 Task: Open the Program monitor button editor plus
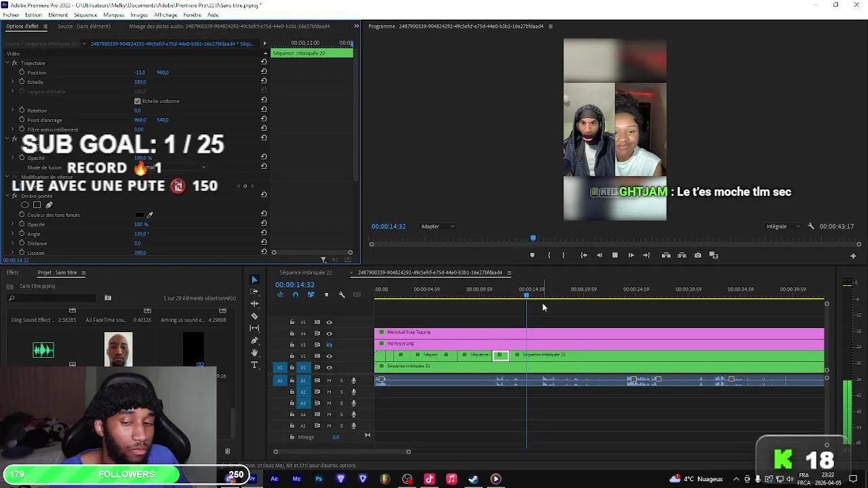(853, 256)
